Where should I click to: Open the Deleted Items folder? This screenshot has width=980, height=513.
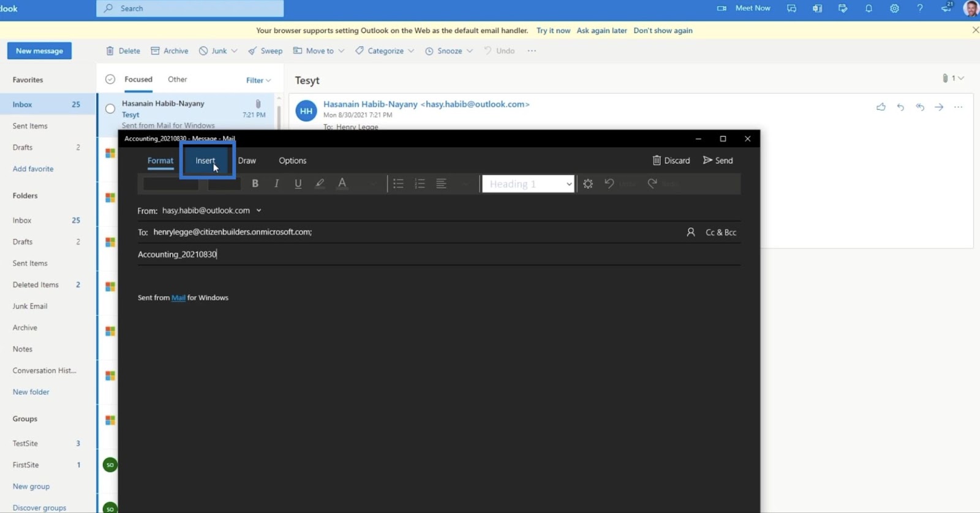point(36,285)
